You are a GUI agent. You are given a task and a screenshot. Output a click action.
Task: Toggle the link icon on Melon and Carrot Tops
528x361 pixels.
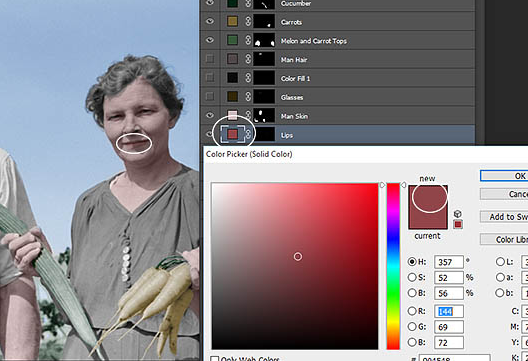point(248,40)
